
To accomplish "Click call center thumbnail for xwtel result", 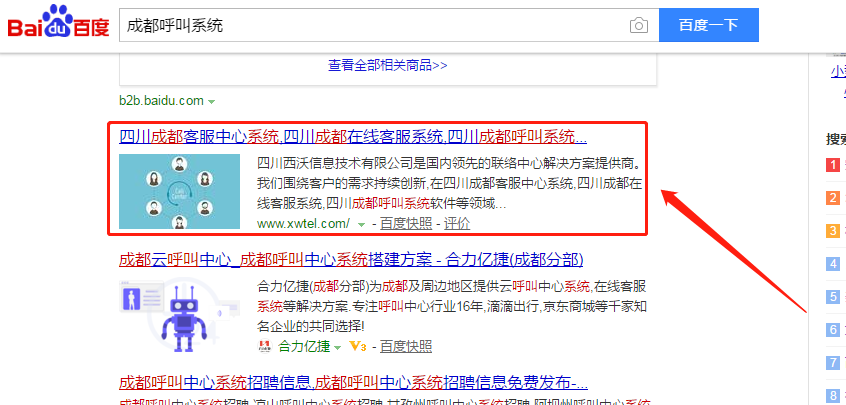I will (180, 191).
